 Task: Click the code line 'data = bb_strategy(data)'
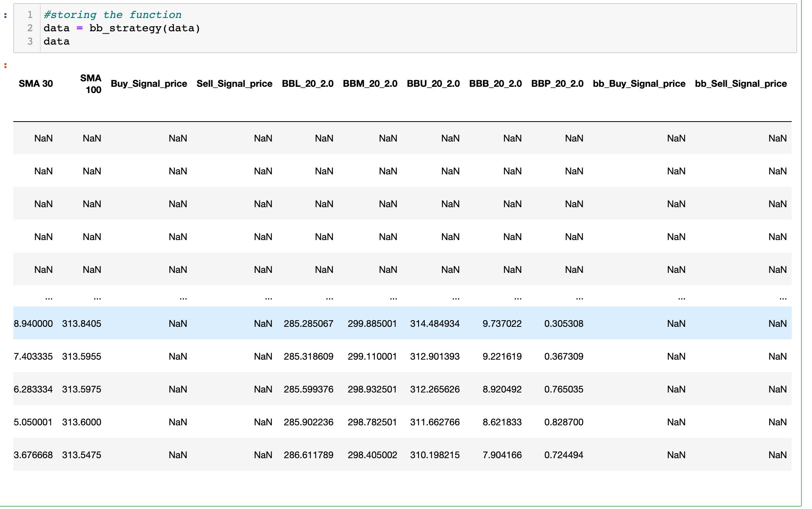click(122, 28)
